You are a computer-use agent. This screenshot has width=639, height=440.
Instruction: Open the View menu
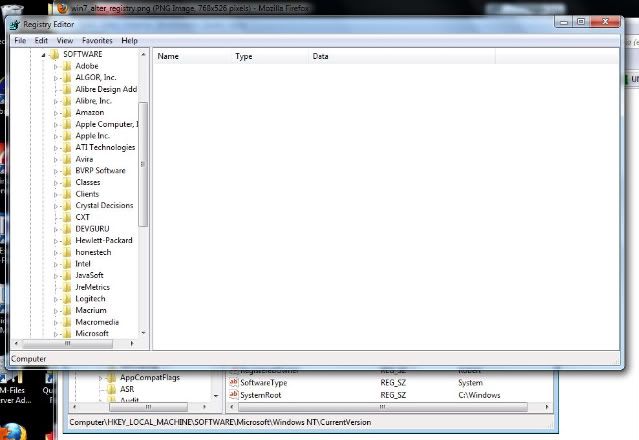click(x=65, y=40)
